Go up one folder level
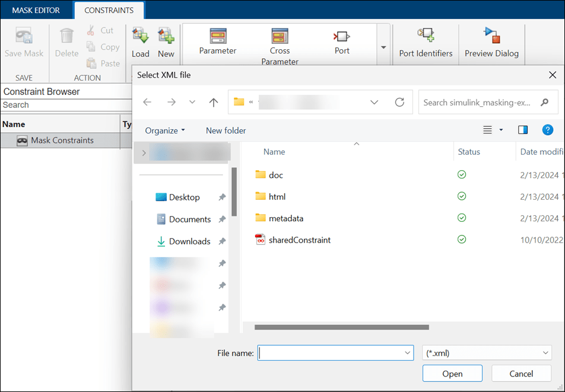The width and height of the screenshot is (565, 392). 213,102
